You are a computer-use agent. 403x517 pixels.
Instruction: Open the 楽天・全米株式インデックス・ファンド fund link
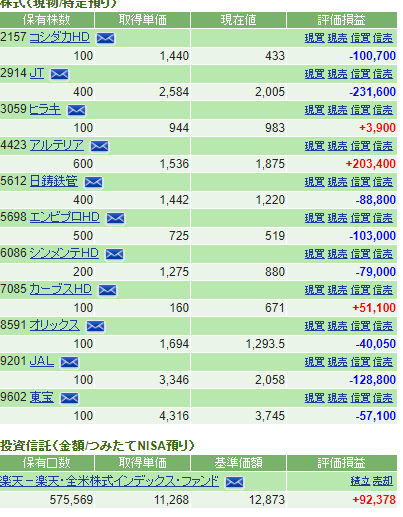pyautogui.click(x=109, y=481)
